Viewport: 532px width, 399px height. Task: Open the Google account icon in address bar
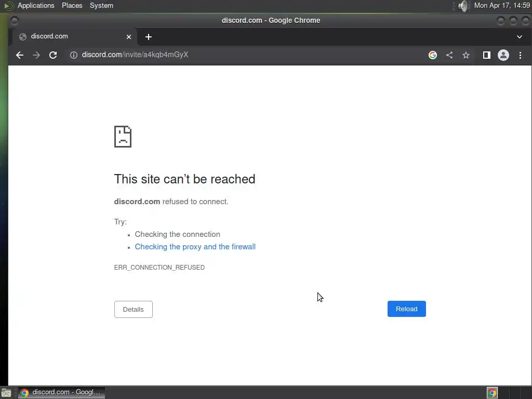[433, 55]
